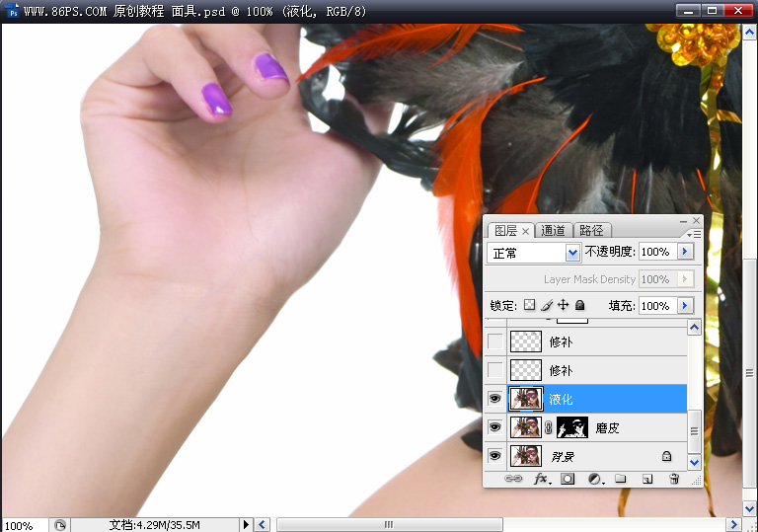Open the 填充 fill slider arrow
The width and height of the screenshot is (758, 532).
[x=685, y=305]
